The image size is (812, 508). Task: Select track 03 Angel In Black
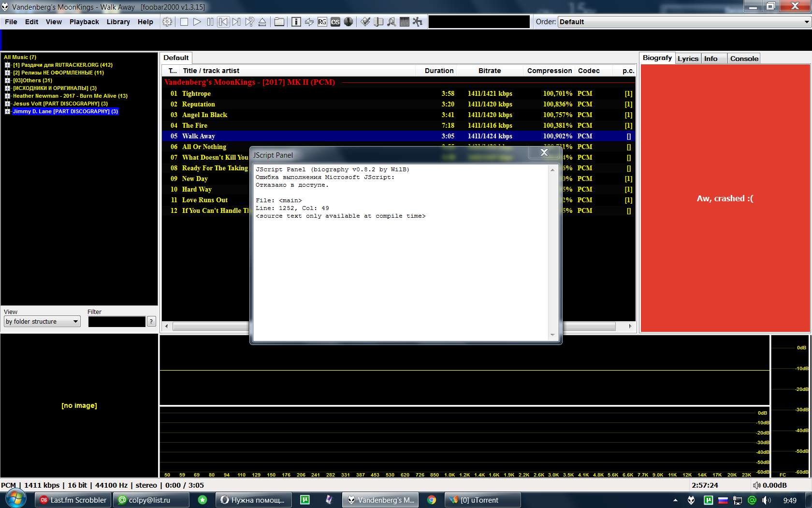[x=399, y=115]
